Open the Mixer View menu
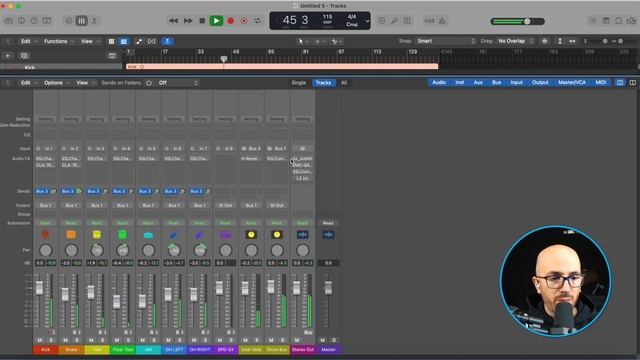The height and width of the screenshot is (360, 640). (x=84, y=83)
